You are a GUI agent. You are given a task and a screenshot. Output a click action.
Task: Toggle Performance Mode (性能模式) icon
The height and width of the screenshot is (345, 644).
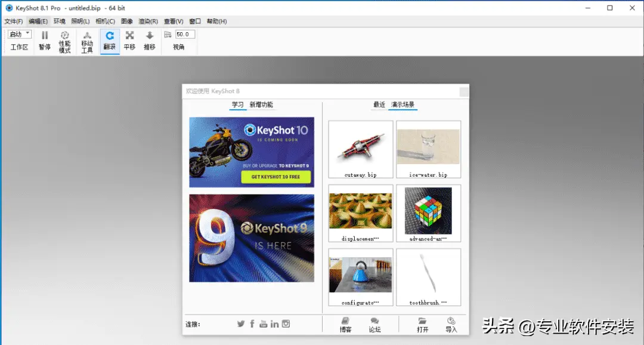click(x=64, y=35)
